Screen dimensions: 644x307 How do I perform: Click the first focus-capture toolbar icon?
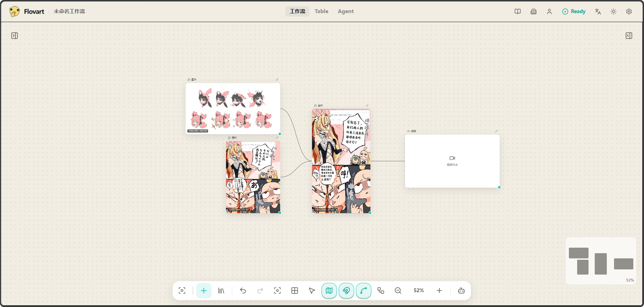(x=182, y=290)
